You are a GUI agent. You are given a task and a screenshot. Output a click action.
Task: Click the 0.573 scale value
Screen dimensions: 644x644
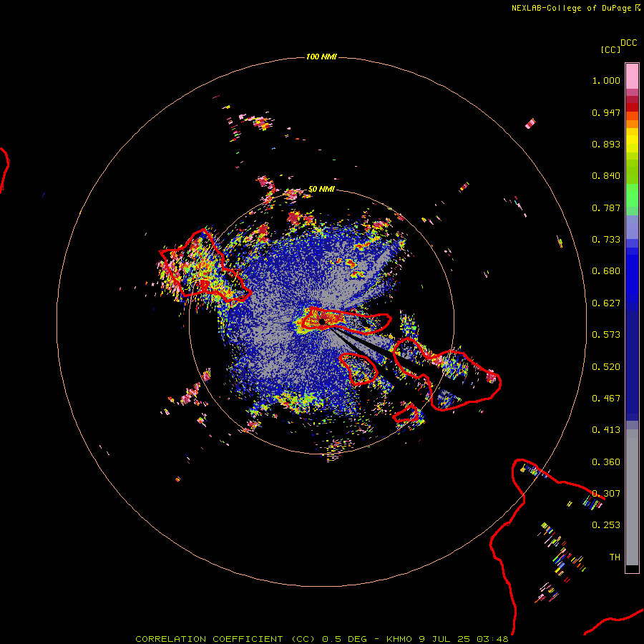click(606, 335)
